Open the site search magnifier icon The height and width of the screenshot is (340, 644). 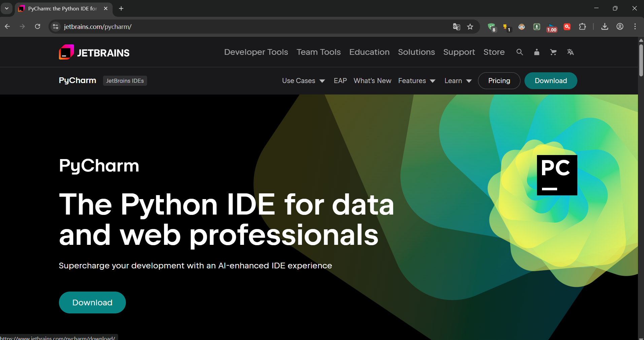pos(520,52)
